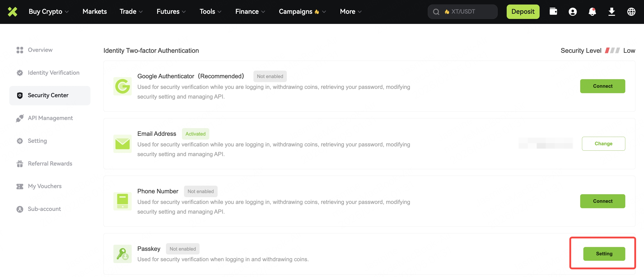This screenshot has height=277, width=644.
Task: Click the XT exchange logo
Action: (12, 12)
